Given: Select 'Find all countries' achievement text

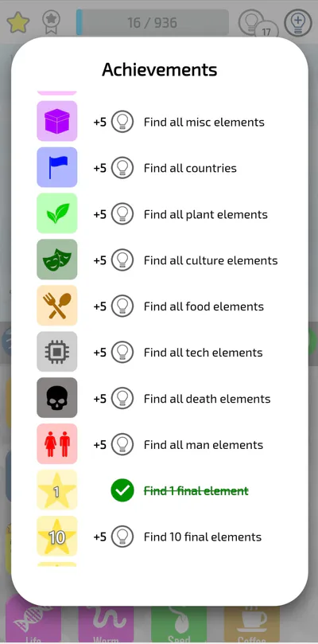Looking at the screenshot, I should tap(190, 168).
